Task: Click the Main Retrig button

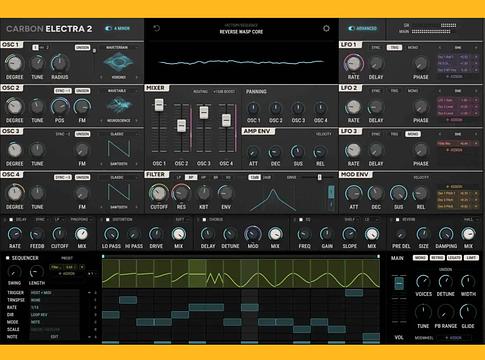Action: point(437,258)
